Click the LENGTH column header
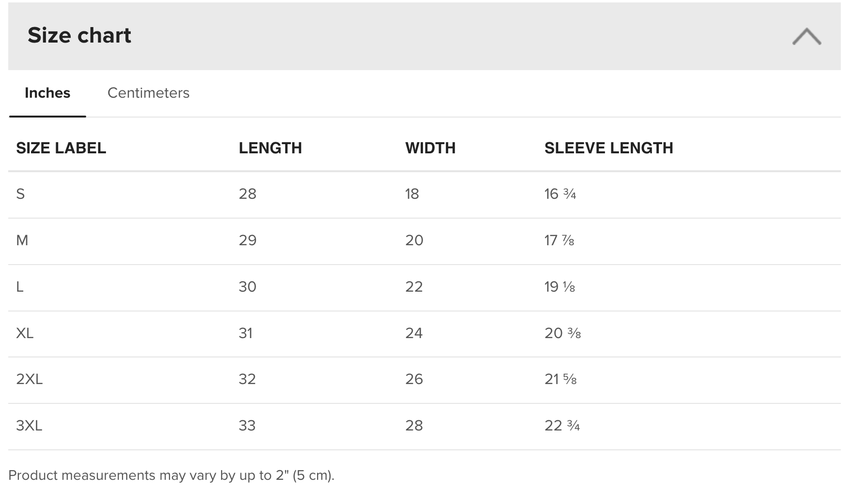The width and height of the screenshot is (850, 504). click(270, 148)
